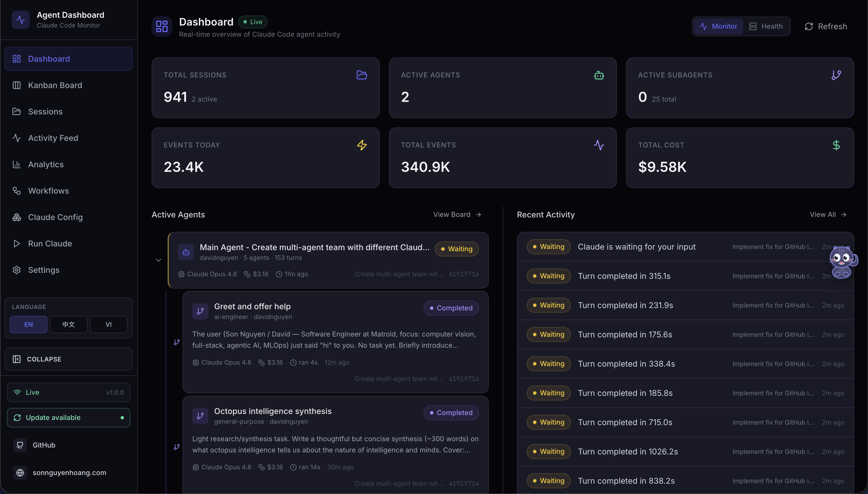
Task: Select the EN language option
Action: click(28, 324)
